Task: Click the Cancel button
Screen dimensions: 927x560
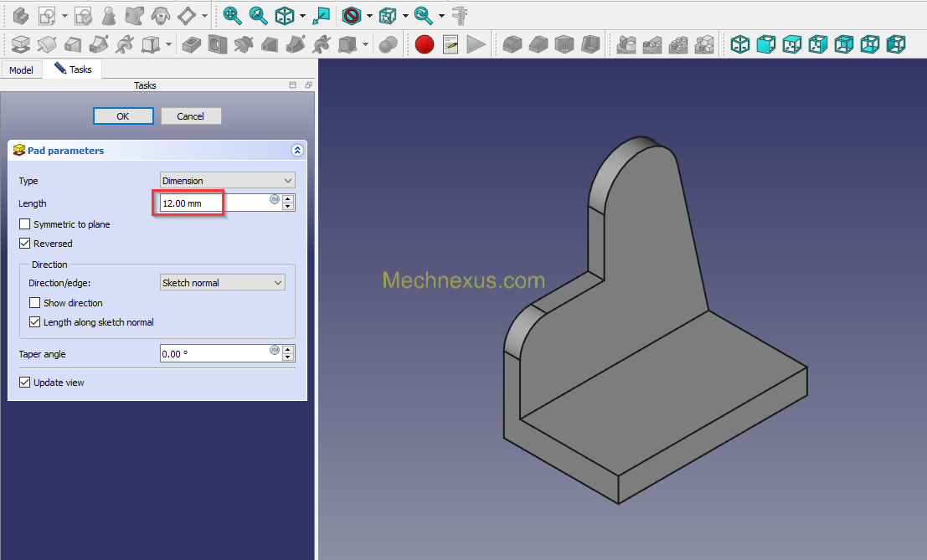Action: tap(191, 116)
